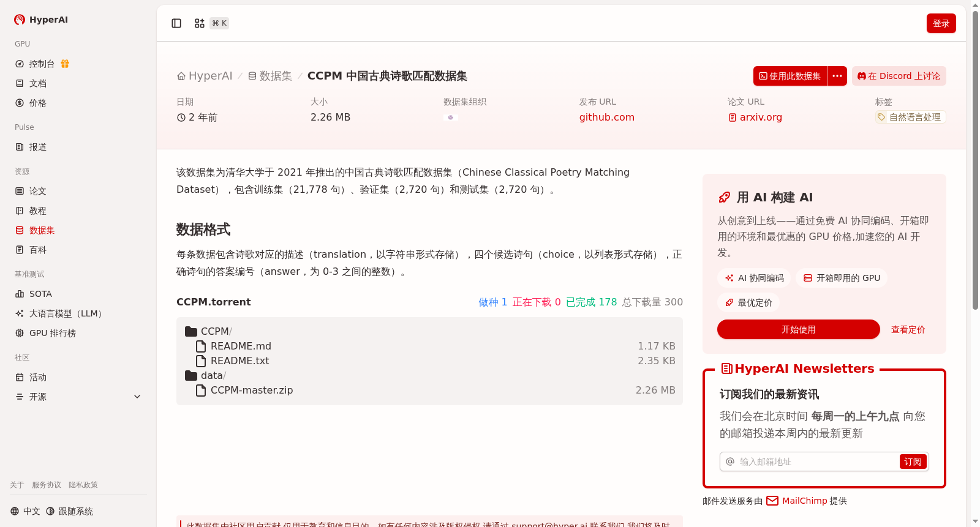Open 控制台 in the sidebar
This screenshot has width=980, height=527.
pos(42,64)
